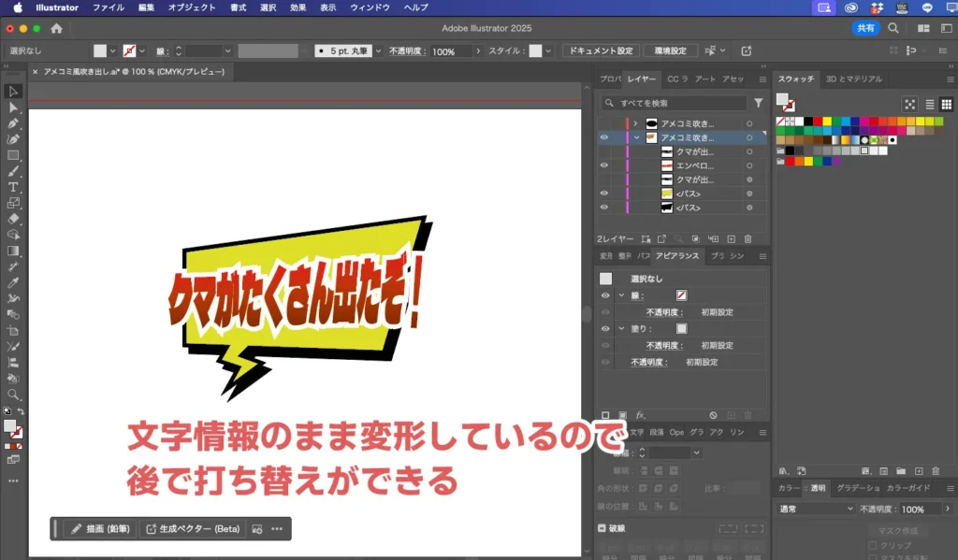The height and width of the screenshot is (560, 958).
Task: Select the red swatch in the Swatches panel
Action: pos(818,121)
